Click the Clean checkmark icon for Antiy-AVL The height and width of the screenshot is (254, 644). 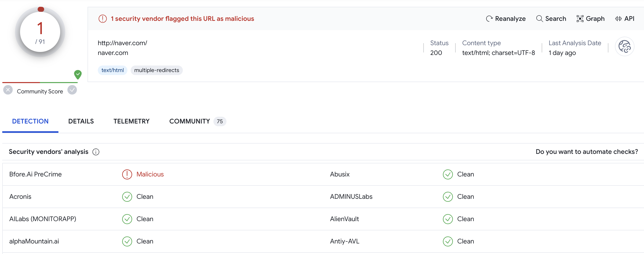(448, 241)
